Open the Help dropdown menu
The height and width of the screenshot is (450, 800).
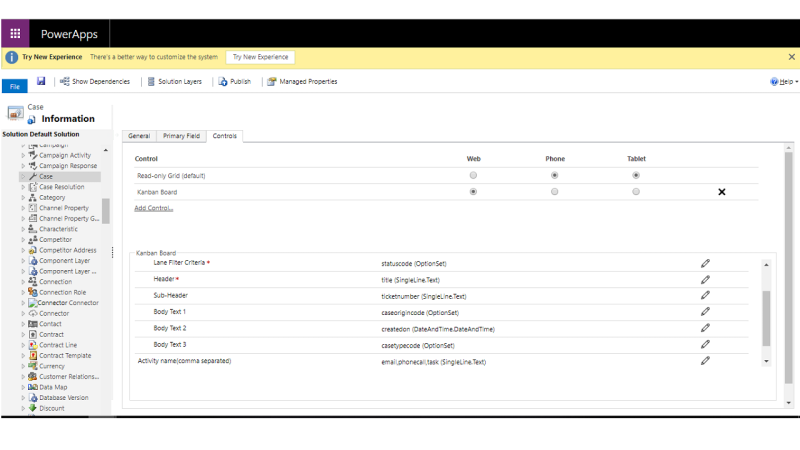pos(783,82)
